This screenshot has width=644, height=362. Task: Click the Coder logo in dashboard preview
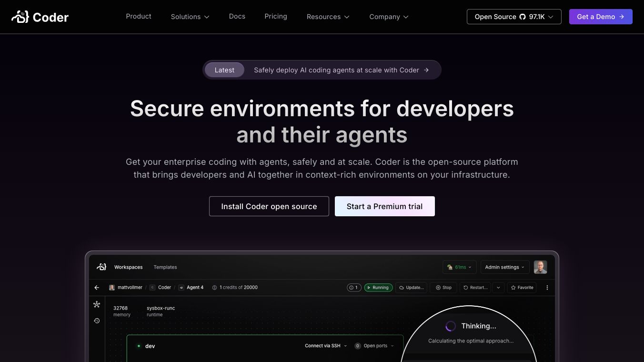[x=101, y=267]
